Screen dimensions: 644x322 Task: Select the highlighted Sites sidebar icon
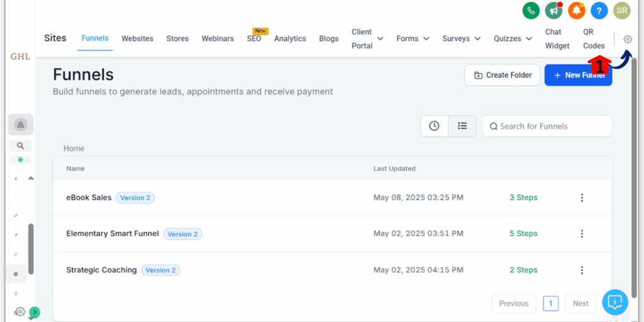coord(16,274)
